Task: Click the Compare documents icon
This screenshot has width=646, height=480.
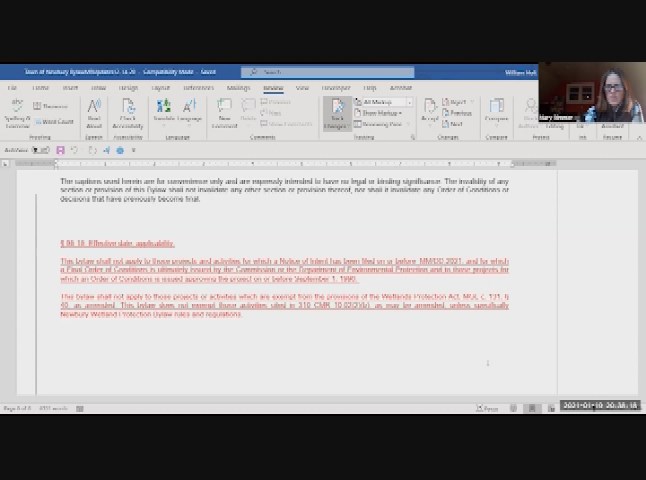Action: tap(496, 112)
